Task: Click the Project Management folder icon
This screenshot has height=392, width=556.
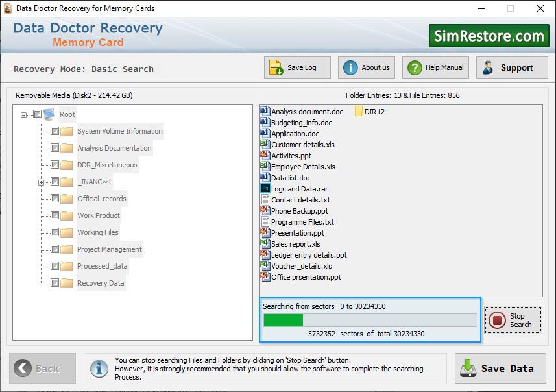Action: pyautogui.click(x=67, y=249)
